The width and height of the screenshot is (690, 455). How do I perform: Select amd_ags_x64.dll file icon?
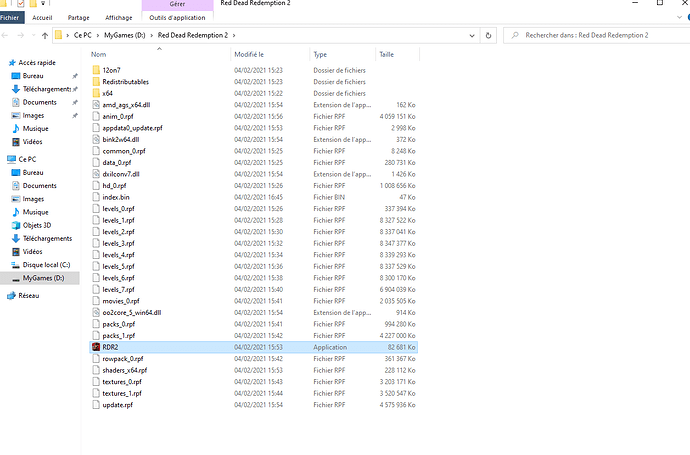point(96,105)
